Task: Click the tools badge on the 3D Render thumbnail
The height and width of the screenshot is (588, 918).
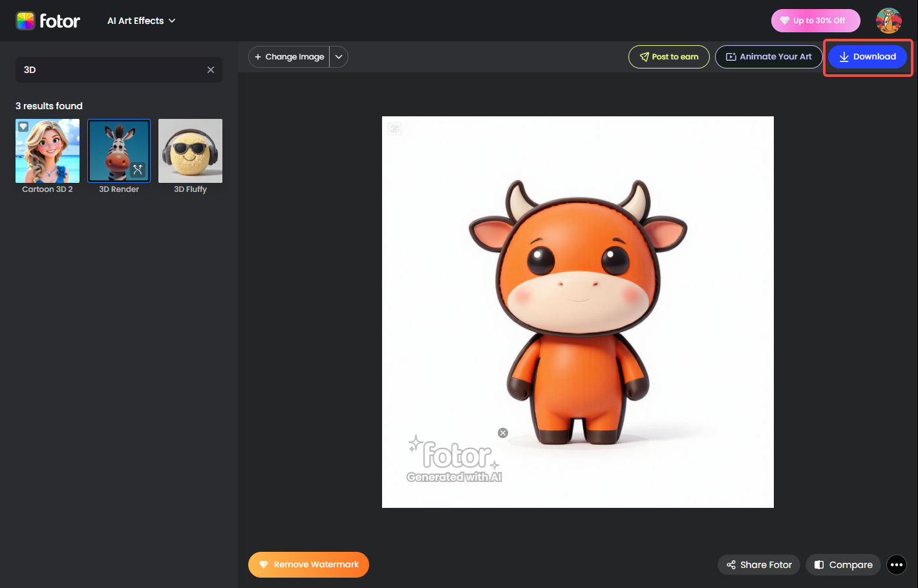Action: point(136,170)
